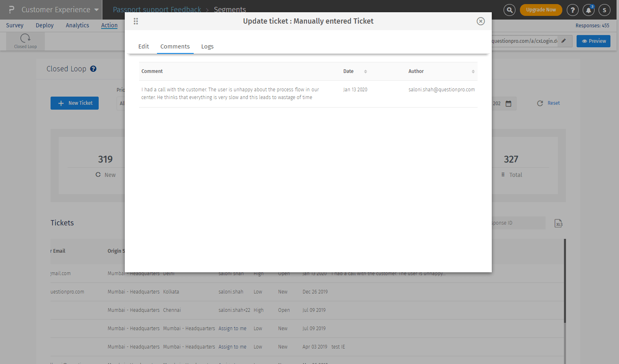Select the Comments tab
Viewport: 619px width, 364px height.
175,46
